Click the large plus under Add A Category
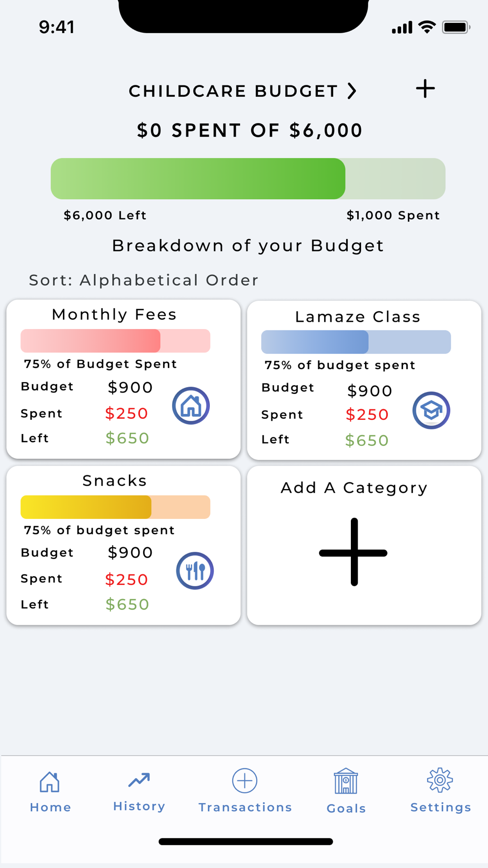 click(354, 552)
